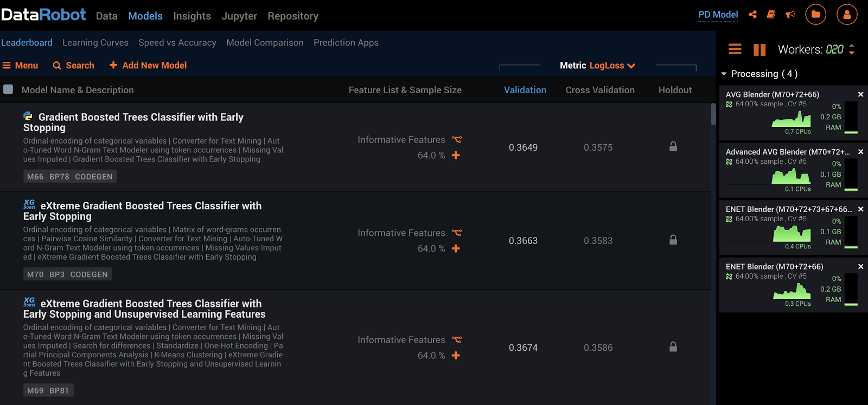The width and height of the screenshot is (868, 405).
Task: Switch to Prediction Apps sub-tab
Action: point(346,43)
